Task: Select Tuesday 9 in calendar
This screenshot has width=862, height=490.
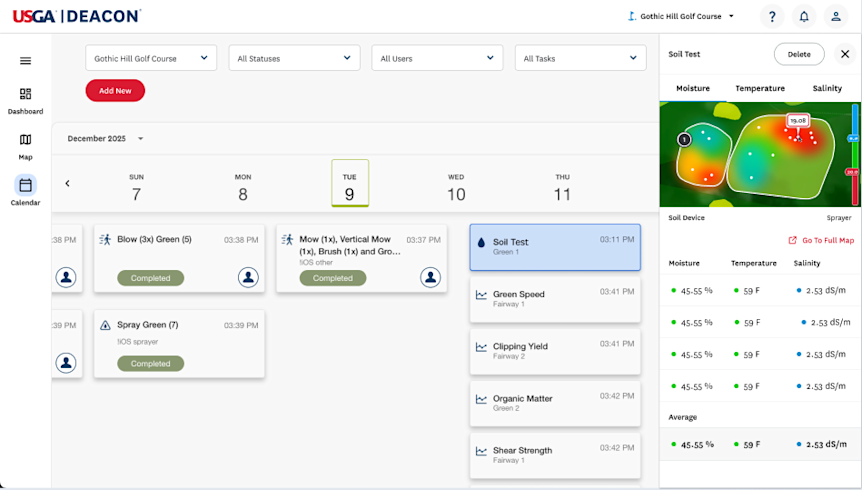Action: coord(350,183)
